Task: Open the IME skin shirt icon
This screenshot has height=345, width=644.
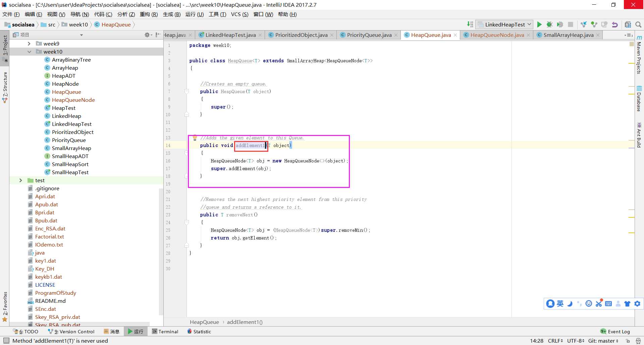Action: [x=627, y=303]
